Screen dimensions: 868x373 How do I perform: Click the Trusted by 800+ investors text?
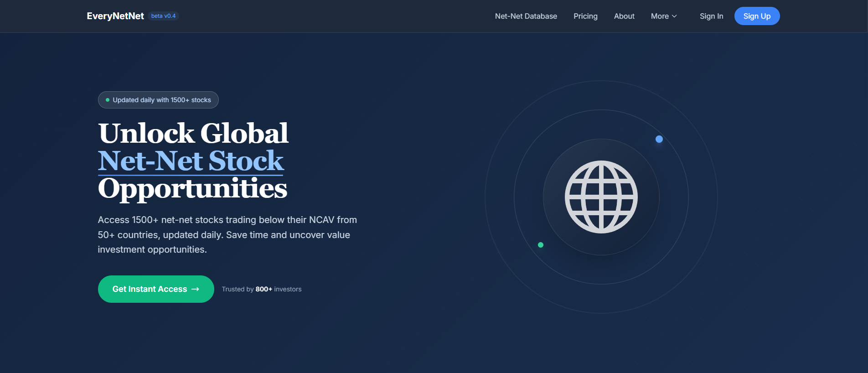pyautogui.click(x=262, y=289)
